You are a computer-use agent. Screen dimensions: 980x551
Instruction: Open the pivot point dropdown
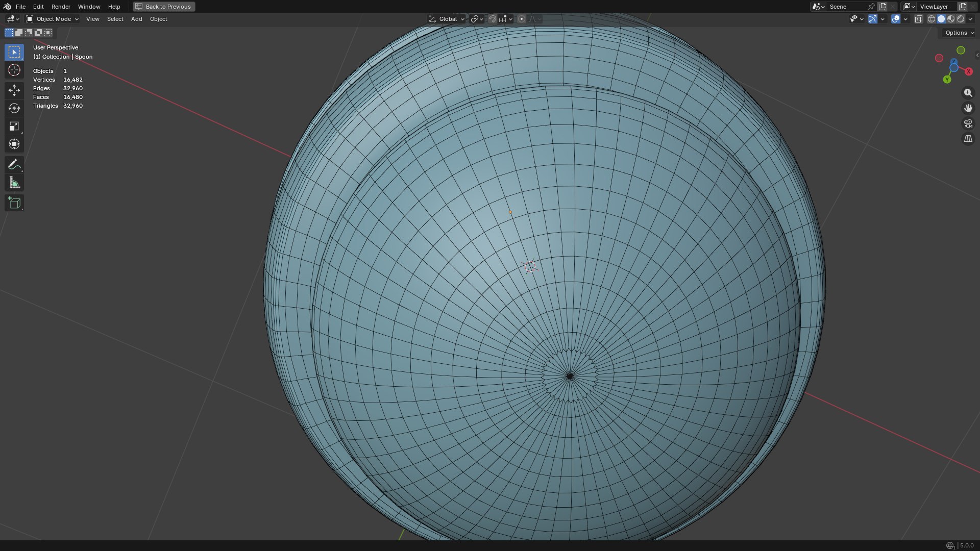[x=477, y=19]
